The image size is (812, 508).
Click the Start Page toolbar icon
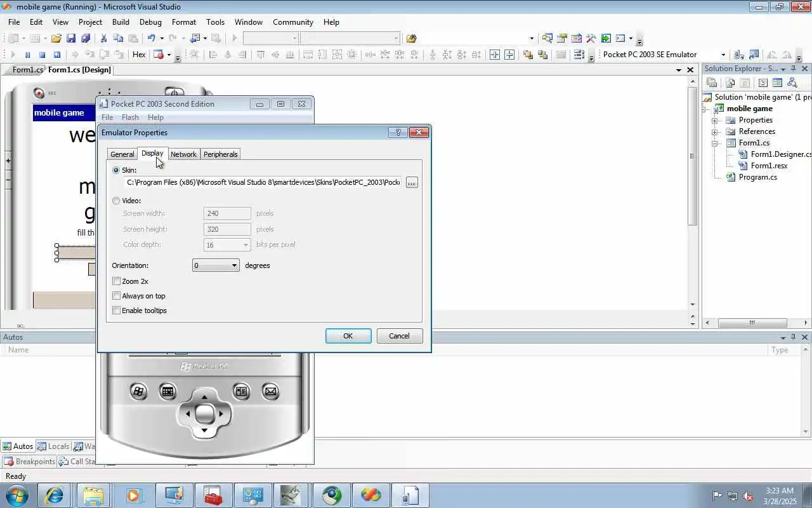[605, 38]
